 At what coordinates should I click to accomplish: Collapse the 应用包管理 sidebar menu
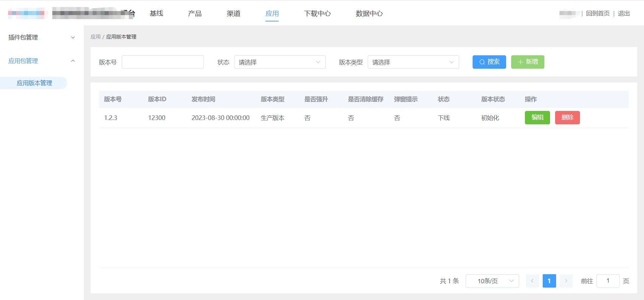[x=42, y=61]
